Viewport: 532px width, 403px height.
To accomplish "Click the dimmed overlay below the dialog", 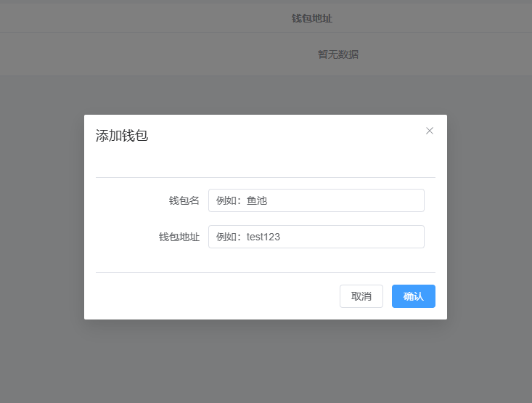I will pyautogui.click(x=266, y=363).
